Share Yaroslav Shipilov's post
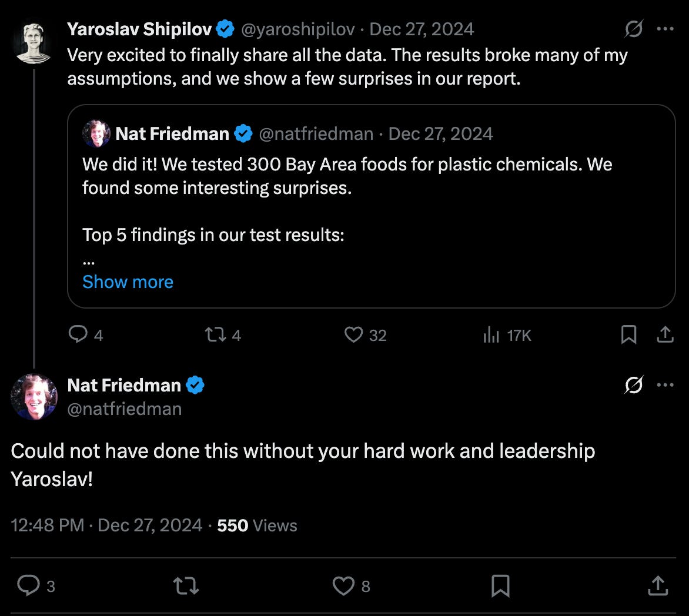The height and width of the screenshot is (616, 689). (x=664, y=334)
